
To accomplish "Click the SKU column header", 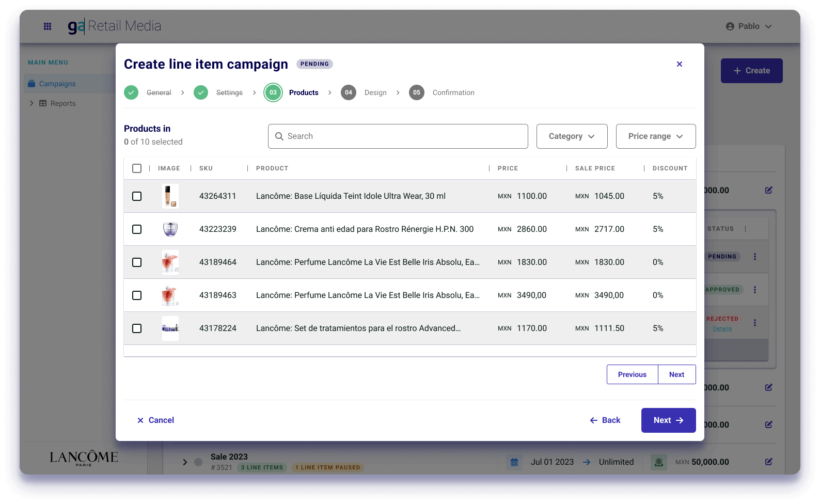I will point(206,168).
